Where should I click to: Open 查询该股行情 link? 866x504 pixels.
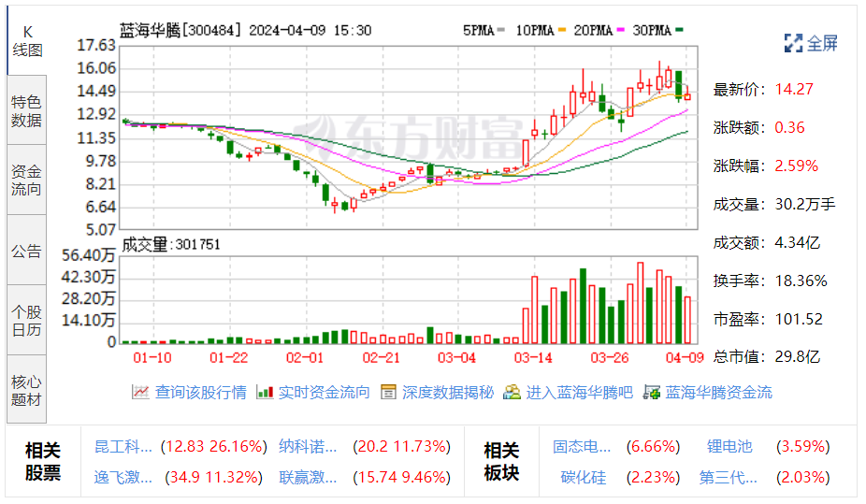[200, 393]
